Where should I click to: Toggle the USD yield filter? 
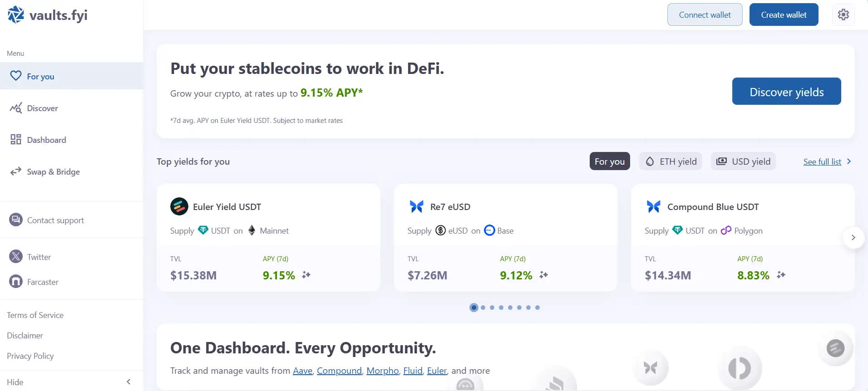(743, 161)
